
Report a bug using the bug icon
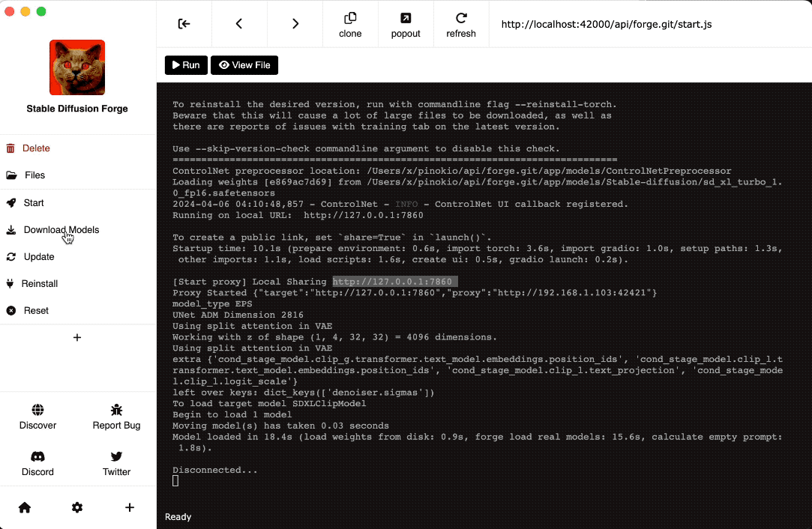(116, 410)
